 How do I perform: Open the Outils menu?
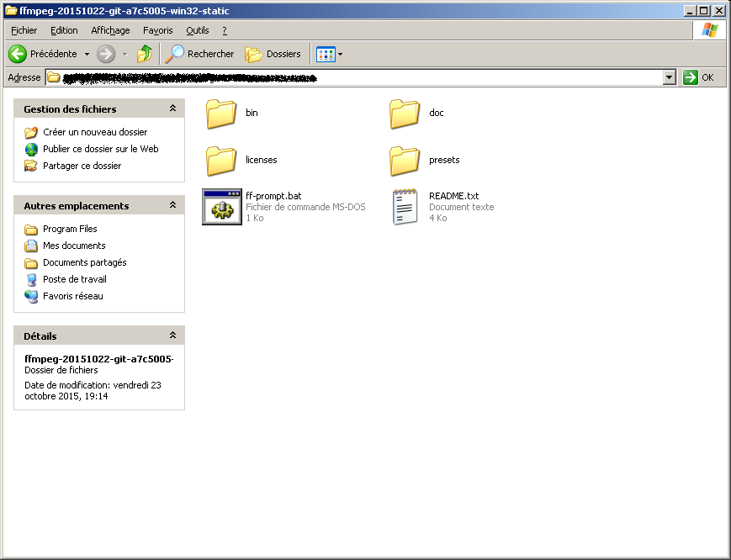pos(198,30)
